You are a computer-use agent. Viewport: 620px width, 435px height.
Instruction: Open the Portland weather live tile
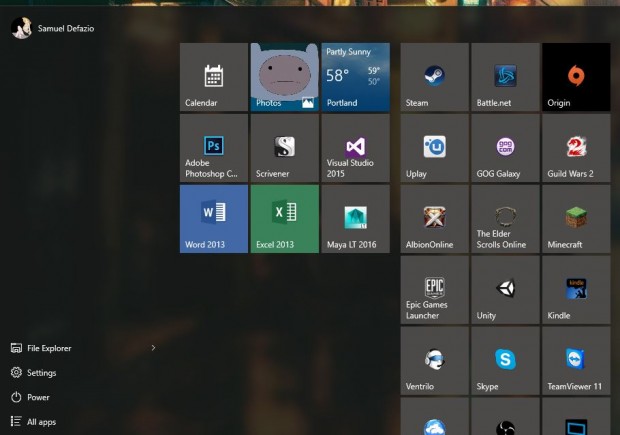pos(355,77)
